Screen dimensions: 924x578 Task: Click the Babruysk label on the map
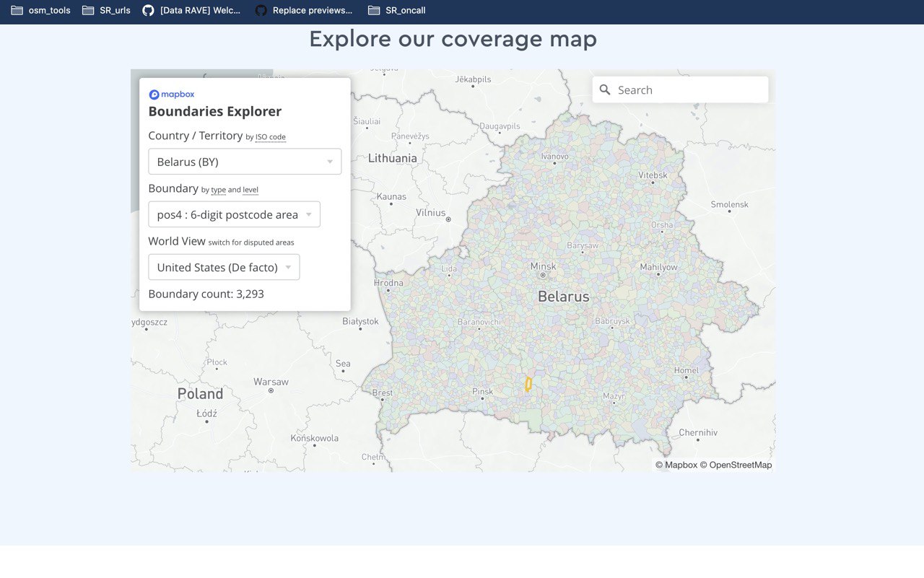pos(612,321)
